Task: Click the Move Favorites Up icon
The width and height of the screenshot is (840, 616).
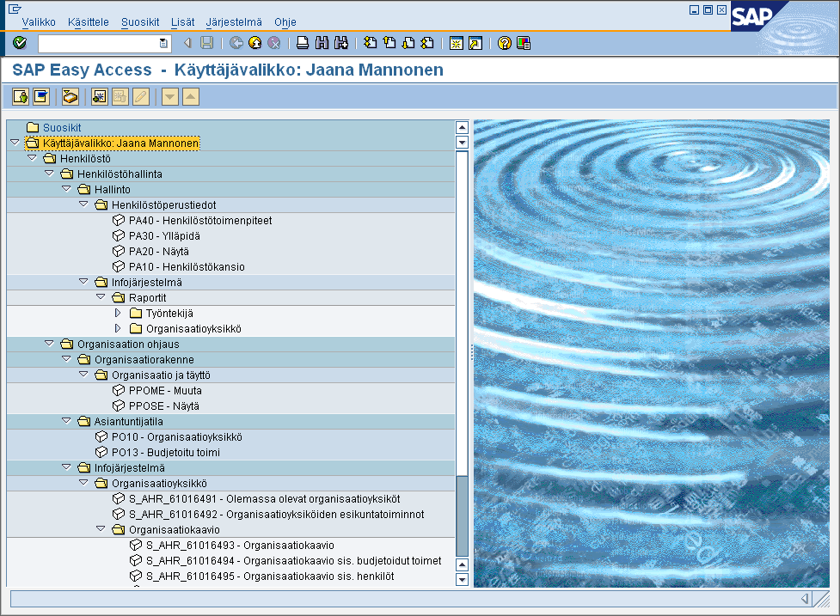Action: (191, 97)
